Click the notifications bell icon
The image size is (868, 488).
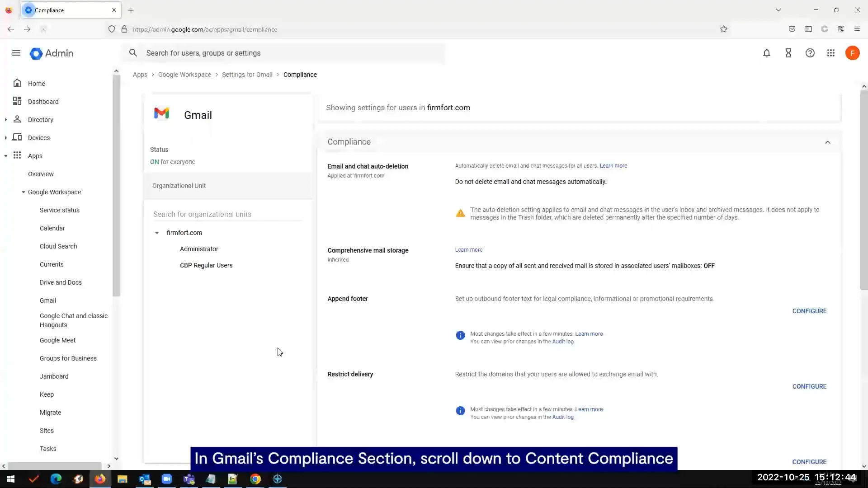pyautogui.click(x=767, y=53)
